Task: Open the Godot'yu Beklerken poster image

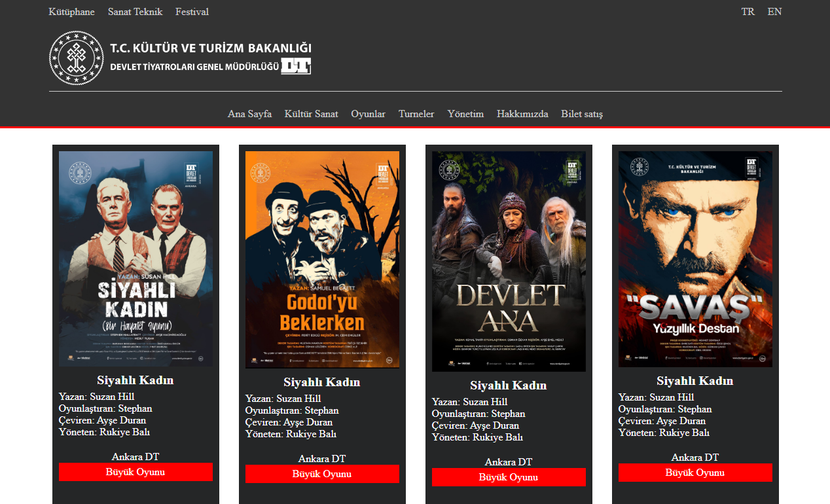Action: point(322,259)
